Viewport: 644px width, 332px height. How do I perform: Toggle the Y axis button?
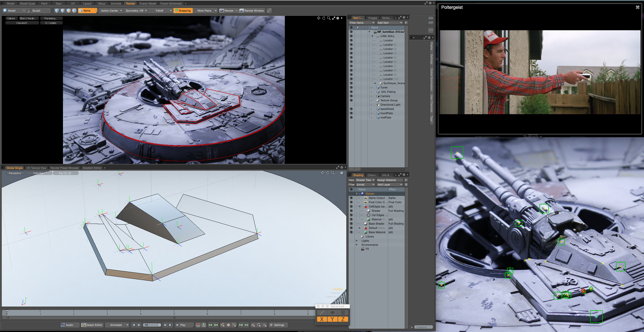332,319
